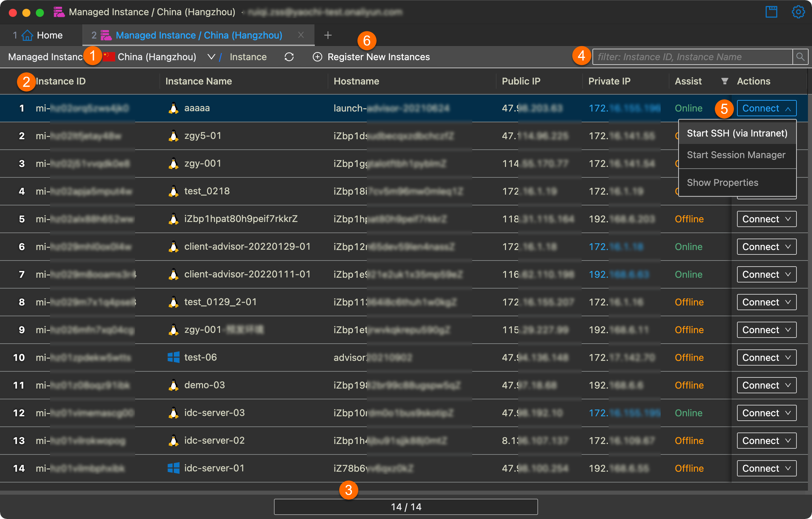This screenshot has height=519, width=812.
Task: Toggle the Assist column filter funnel
Action: coord(724,81)
